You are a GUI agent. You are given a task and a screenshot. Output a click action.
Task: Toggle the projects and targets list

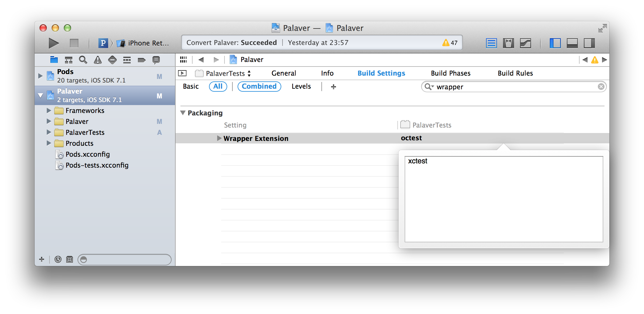coord(182,73)
